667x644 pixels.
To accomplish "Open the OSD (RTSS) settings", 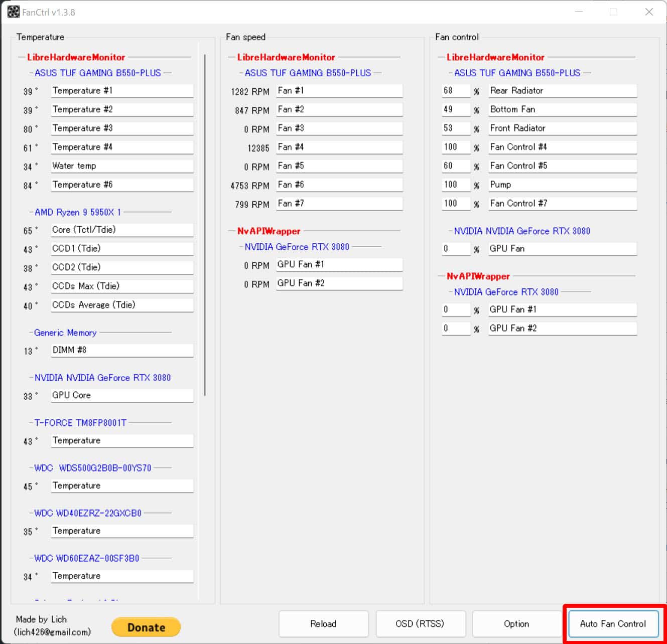I will click(x=420, y=624).
